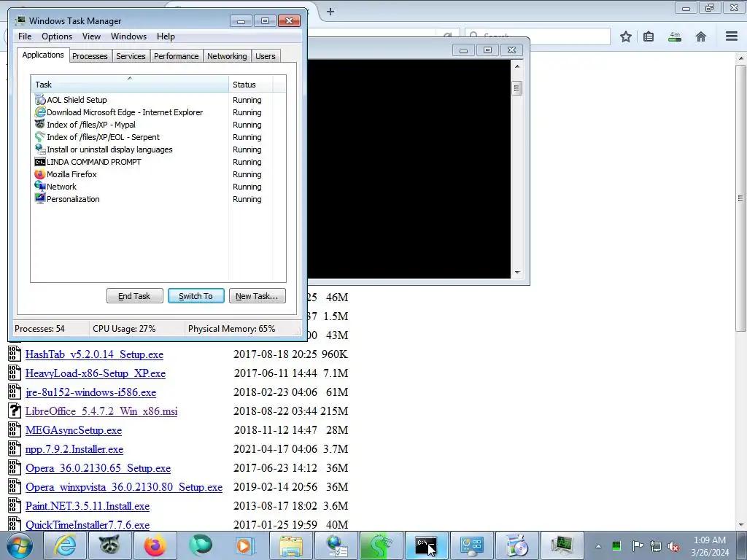Open the installer disc icon on taskbar
747x560 pixels.
516,545
